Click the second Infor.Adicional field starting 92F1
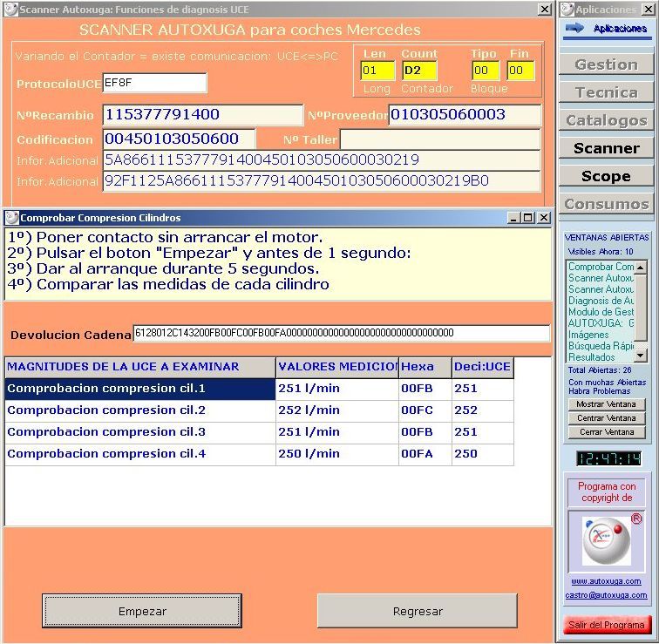659x644 pixels. [x=322, y=181]
